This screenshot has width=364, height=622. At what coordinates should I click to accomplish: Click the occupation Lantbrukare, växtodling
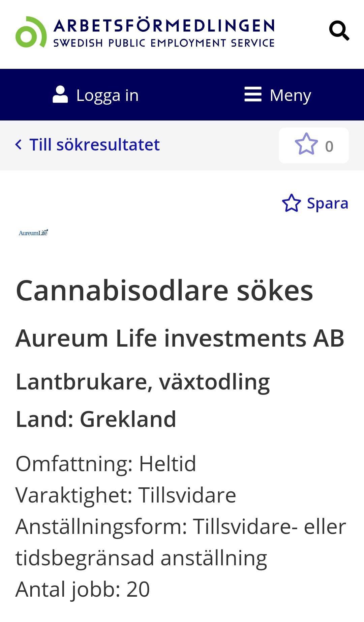point(143,382)
